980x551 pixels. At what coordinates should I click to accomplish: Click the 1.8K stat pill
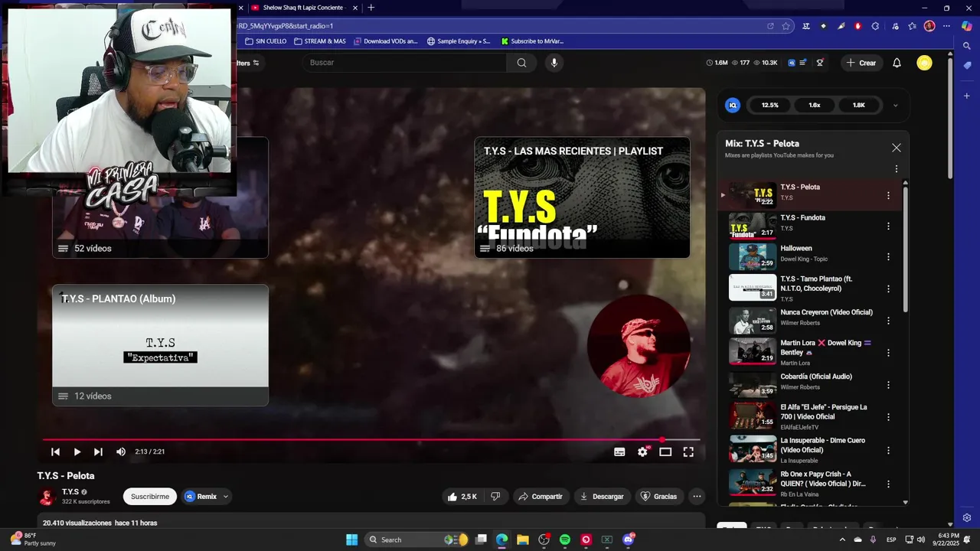coord(859,106)
